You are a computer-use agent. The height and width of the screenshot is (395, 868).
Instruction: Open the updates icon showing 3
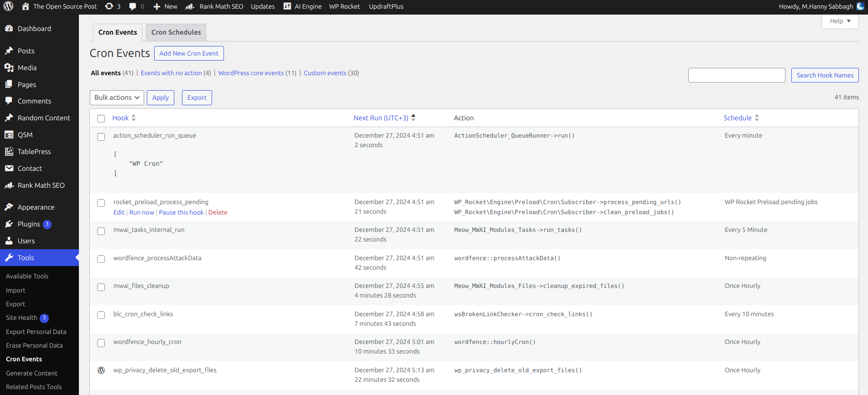click(112, 6)
